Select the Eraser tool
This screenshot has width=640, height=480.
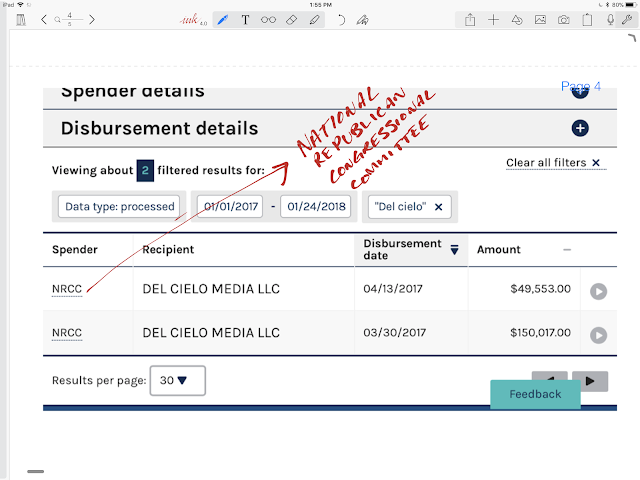291,20
